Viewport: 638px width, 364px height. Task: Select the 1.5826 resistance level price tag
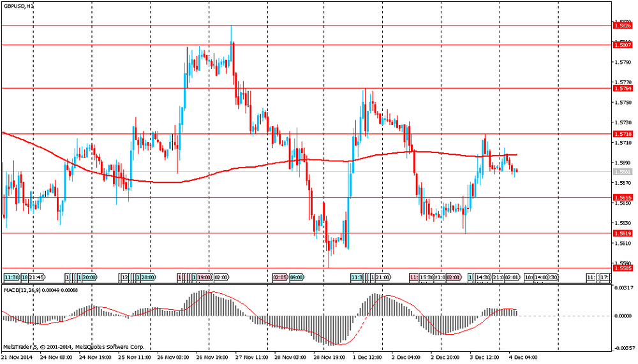pos(621,25)
